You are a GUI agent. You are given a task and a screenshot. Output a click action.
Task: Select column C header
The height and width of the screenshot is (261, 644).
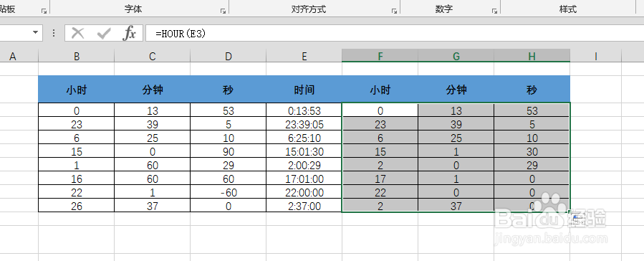point(153,57)
